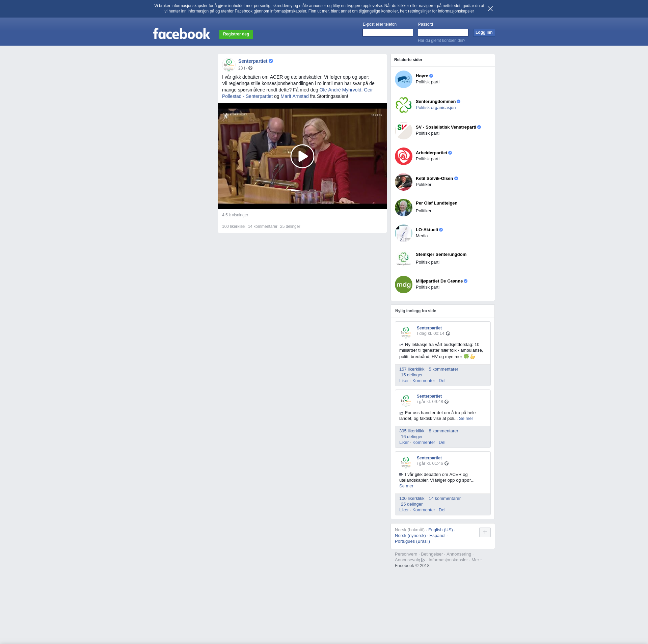Play the Stortinget video
648x644 pixels.
tap(302, 156)
